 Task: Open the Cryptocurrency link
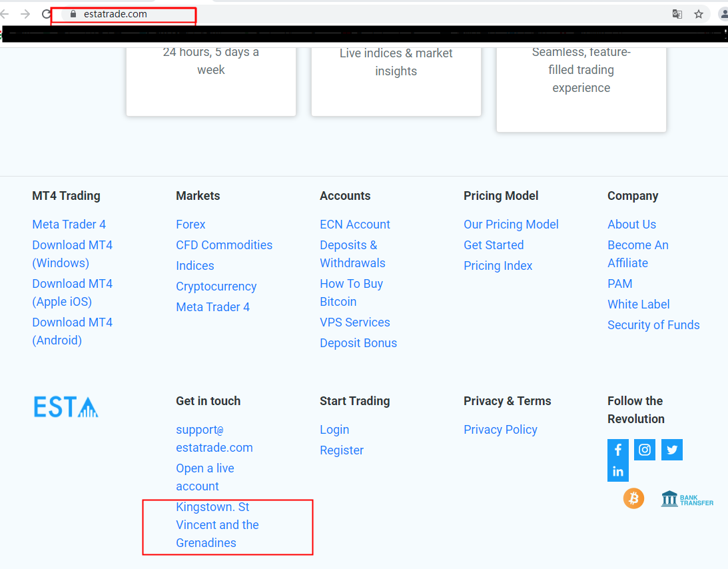(216, 286)
